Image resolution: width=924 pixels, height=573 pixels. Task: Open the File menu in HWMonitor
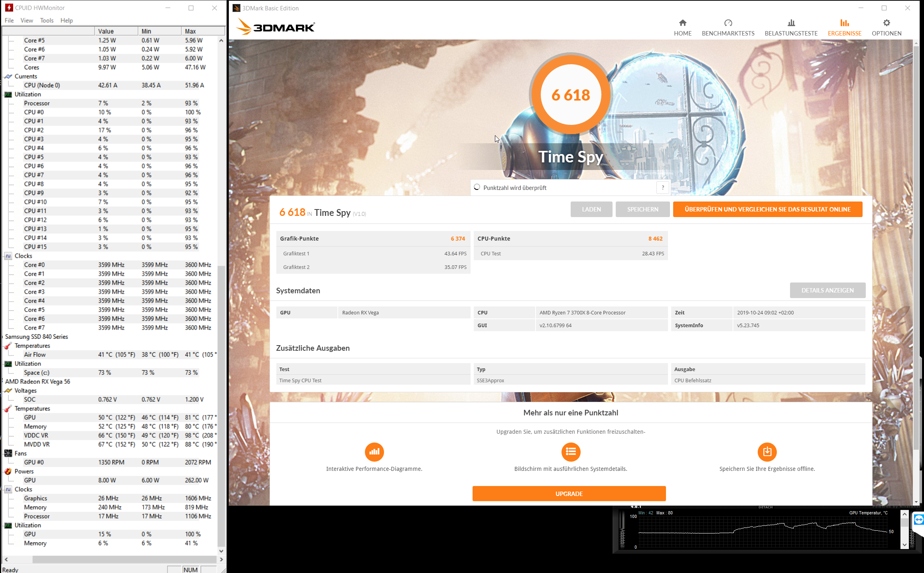click(x=9, y=20)
